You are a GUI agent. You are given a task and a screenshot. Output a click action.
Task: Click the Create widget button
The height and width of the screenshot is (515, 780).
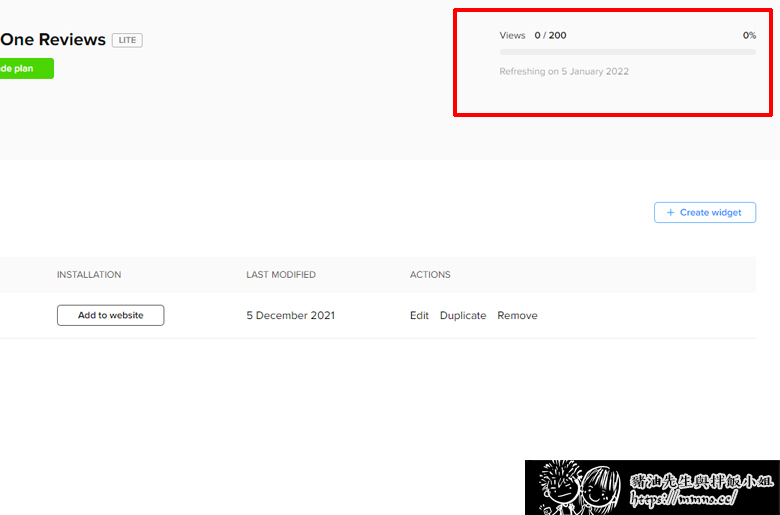pos(705,212)
